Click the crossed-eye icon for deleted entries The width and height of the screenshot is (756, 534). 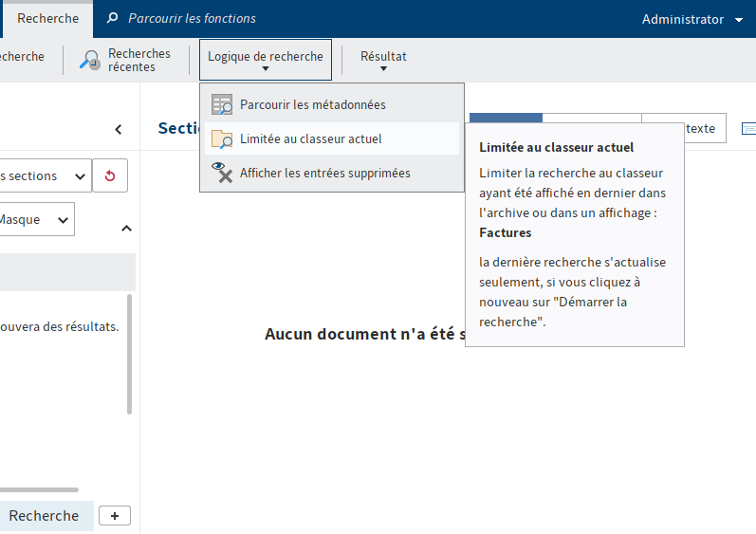222,173
